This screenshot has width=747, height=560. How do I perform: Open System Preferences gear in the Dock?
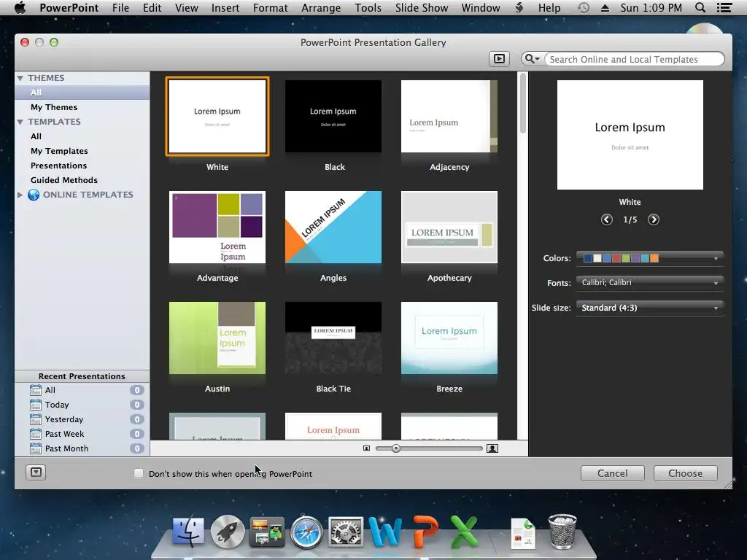click(346, 532)
